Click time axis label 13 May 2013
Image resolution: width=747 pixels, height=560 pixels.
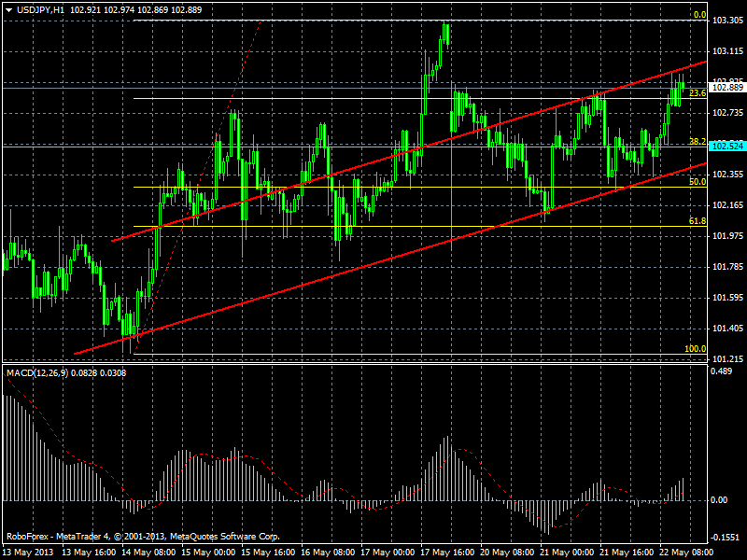[x=28, y=553]
